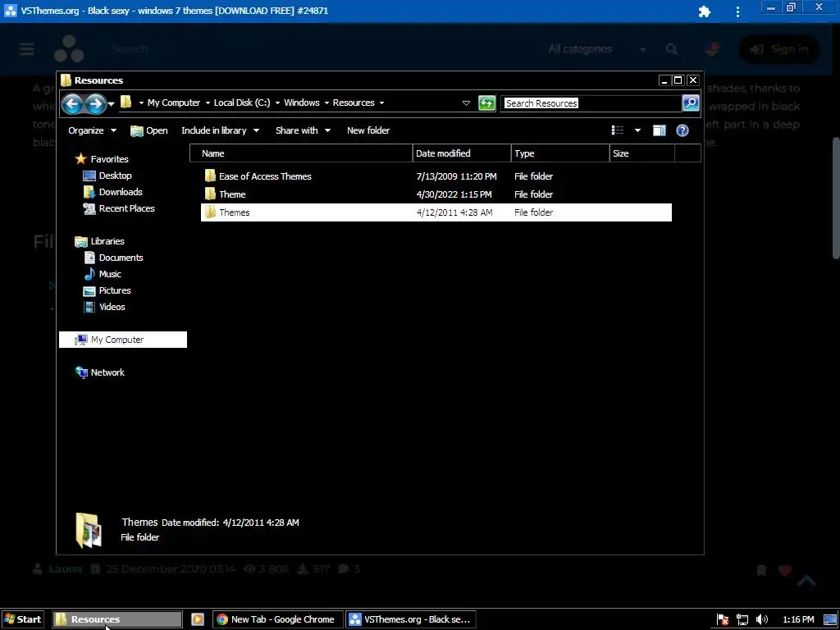This screenshot has width=840, height=630.
Task: Open the Organize menu
Action: (92, 130)
